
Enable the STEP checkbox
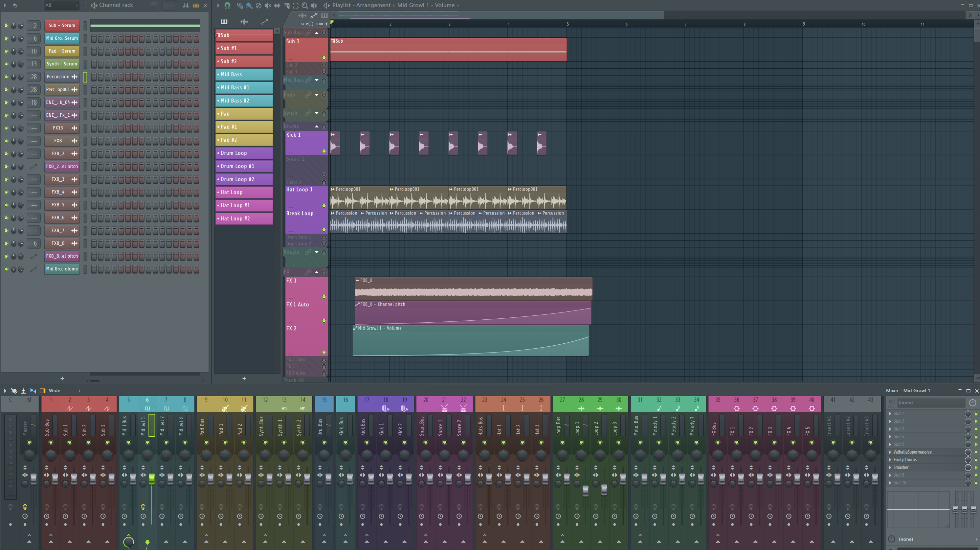(311, 24)
